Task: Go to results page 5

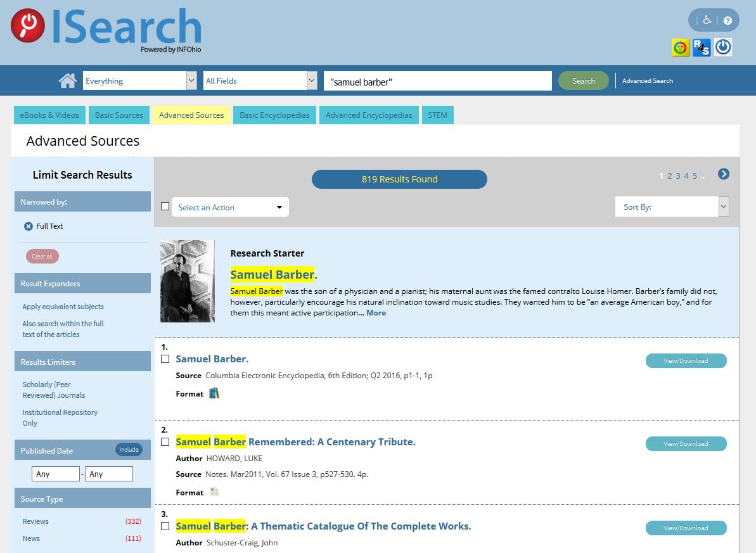Action: tap(695, 176)
